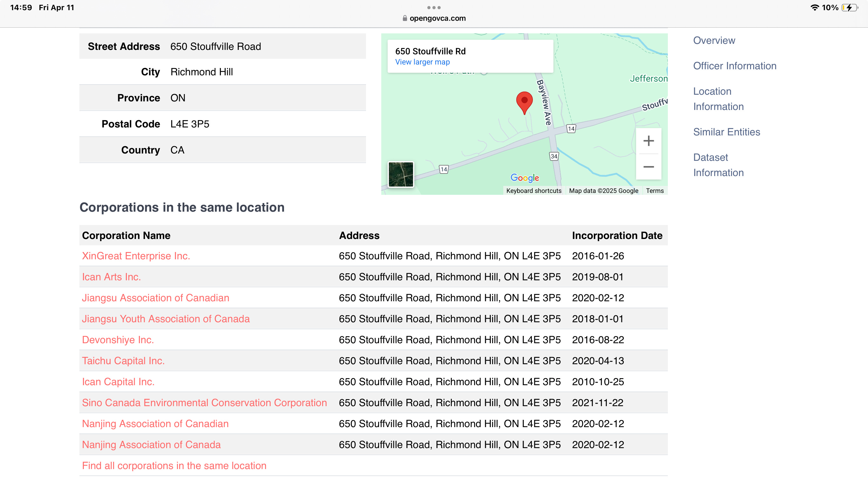868x484 pixels.
Task: Open Taichu Capital Inc. link
Action: (x=123, y=361)
